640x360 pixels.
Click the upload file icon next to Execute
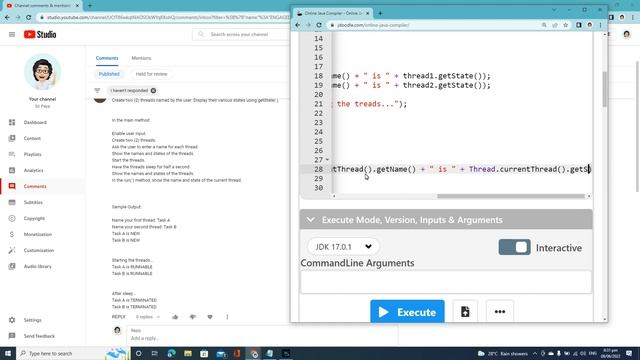[465, 312]
